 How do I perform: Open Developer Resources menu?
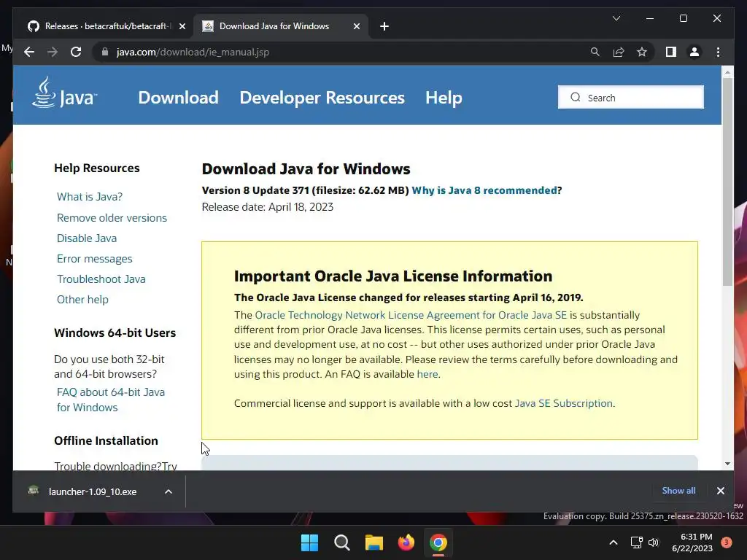[x=322, y=98]
